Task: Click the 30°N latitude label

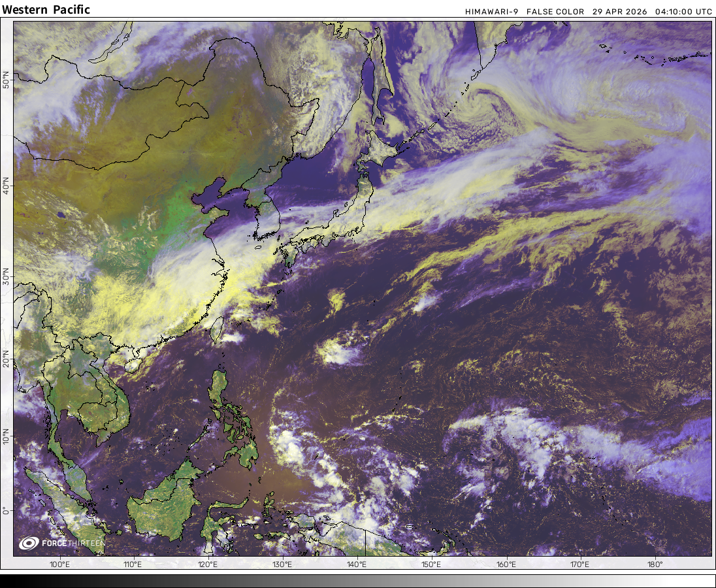Action: (x=7, y=282)
